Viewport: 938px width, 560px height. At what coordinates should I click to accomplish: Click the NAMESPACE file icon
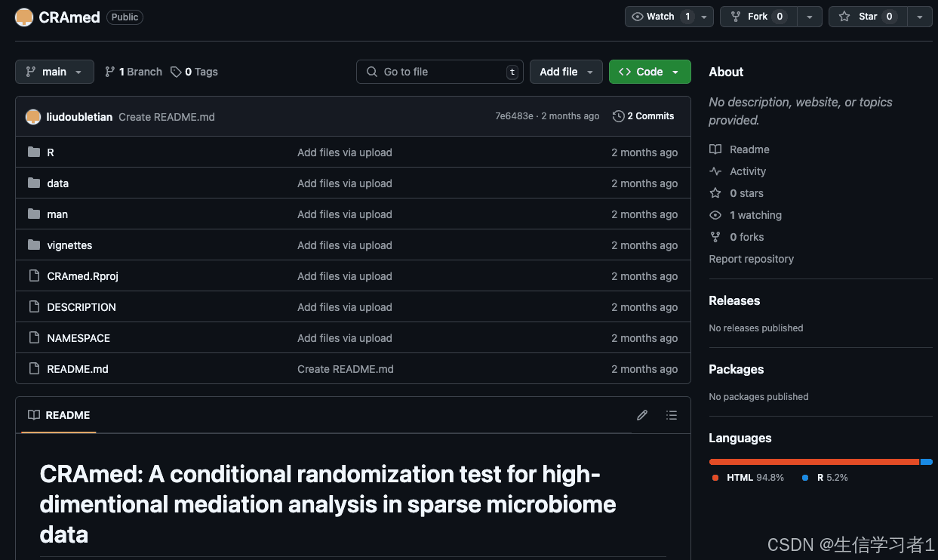click(x=33, y=338)
